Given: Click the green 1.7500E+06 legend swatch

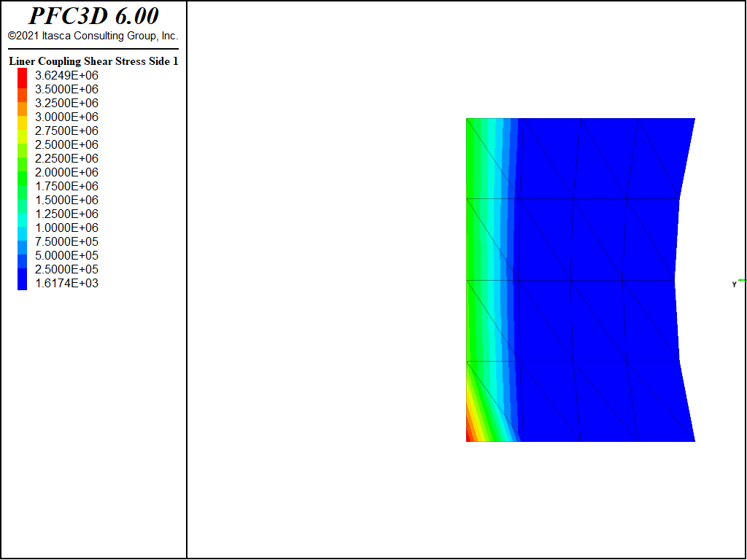Looking at the screenshot, I should click(23, 179).
